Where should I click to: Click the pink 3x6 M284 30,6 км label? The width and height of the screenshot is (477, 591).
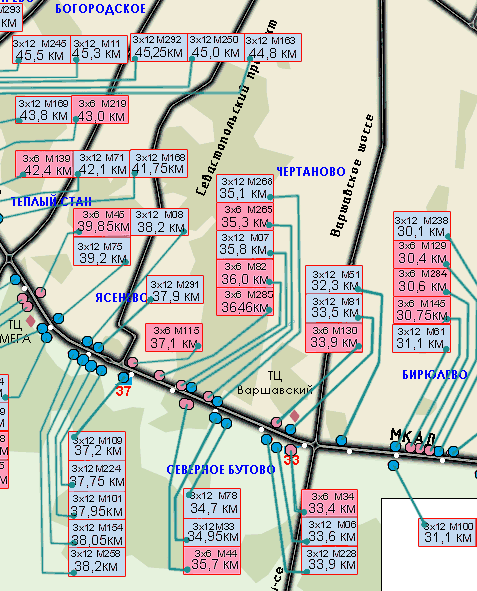422,282
